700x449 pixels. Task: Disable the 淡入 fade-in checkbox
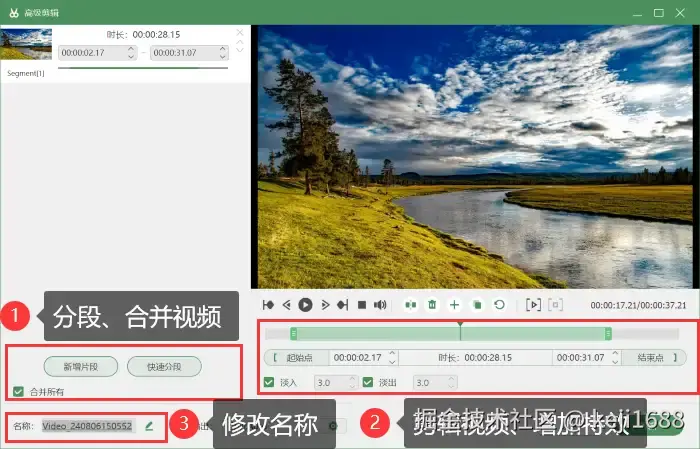(x=269, y=382)
